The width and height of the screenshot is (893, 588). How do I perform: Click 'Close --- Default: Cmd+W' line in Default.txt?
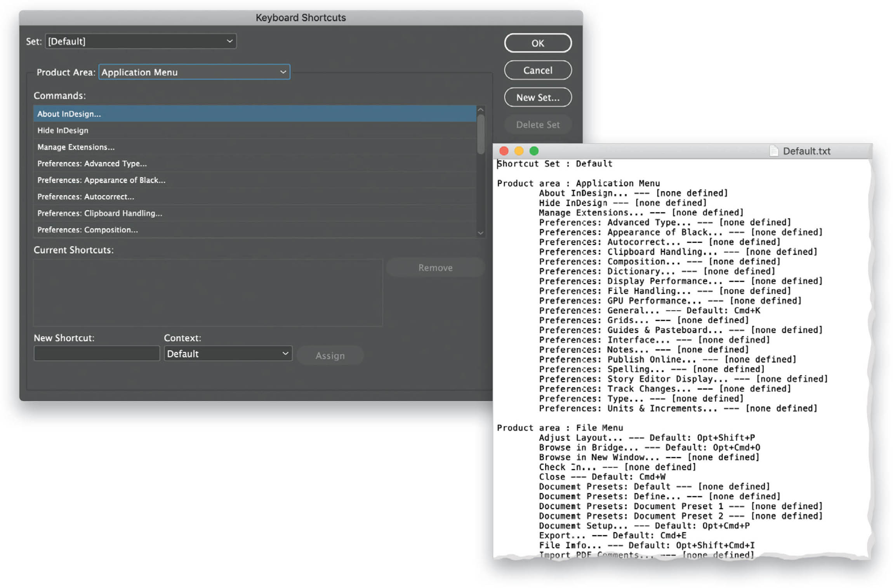point(602,477)
